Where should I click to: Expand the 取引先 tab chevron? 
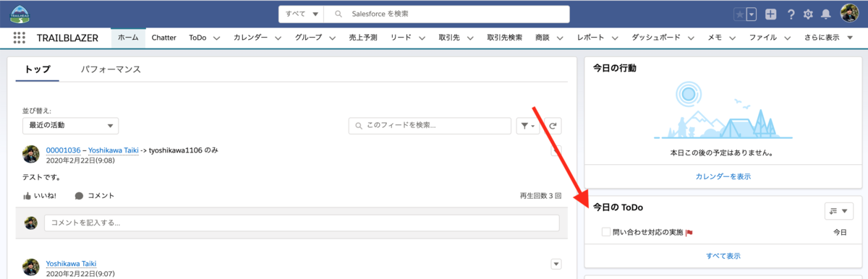click(471, 38)
